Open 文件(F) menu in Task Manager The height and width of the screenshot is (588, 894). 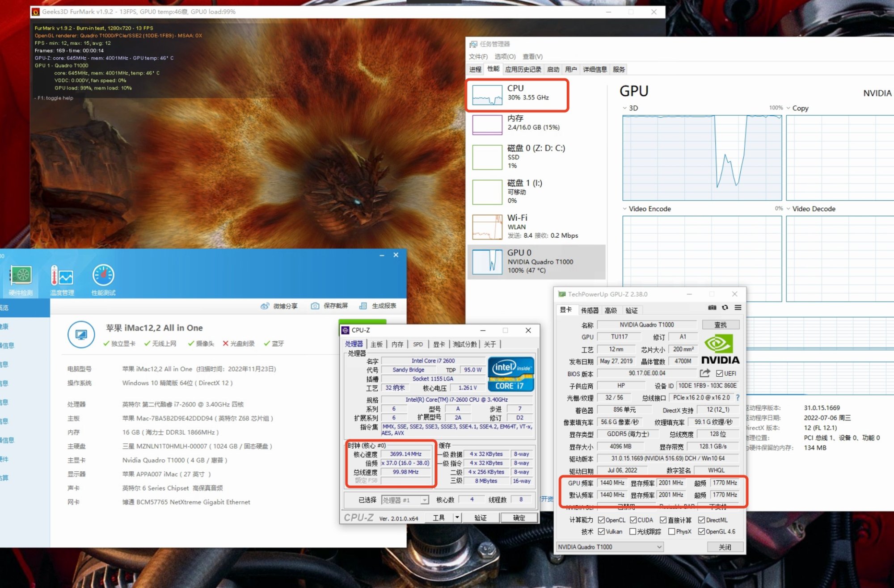point(478,56)
